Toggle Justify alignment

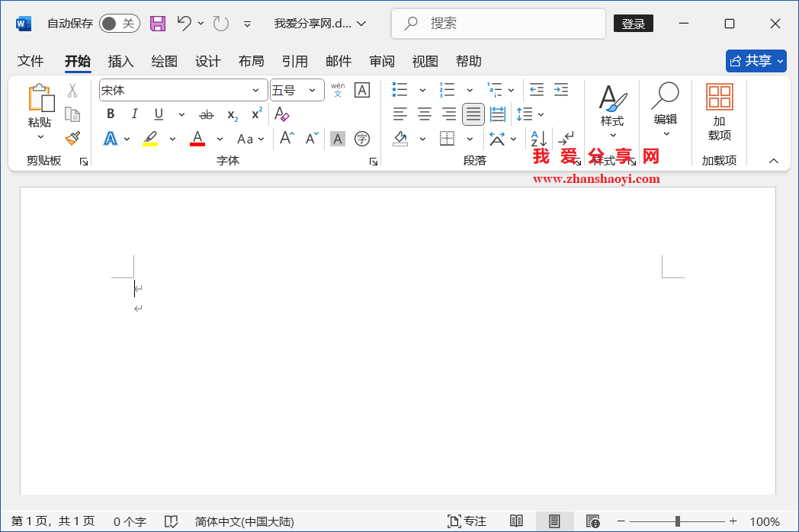[x=473, y=114]
